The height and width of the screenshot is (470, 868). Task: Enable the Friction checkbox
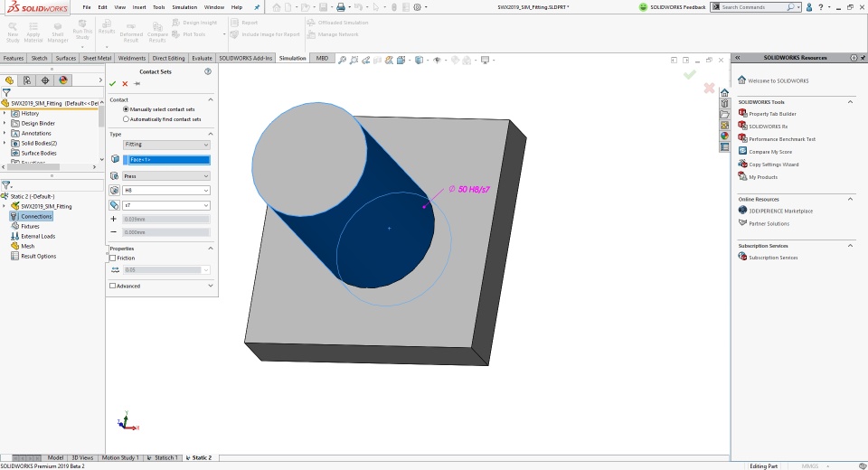113,258
